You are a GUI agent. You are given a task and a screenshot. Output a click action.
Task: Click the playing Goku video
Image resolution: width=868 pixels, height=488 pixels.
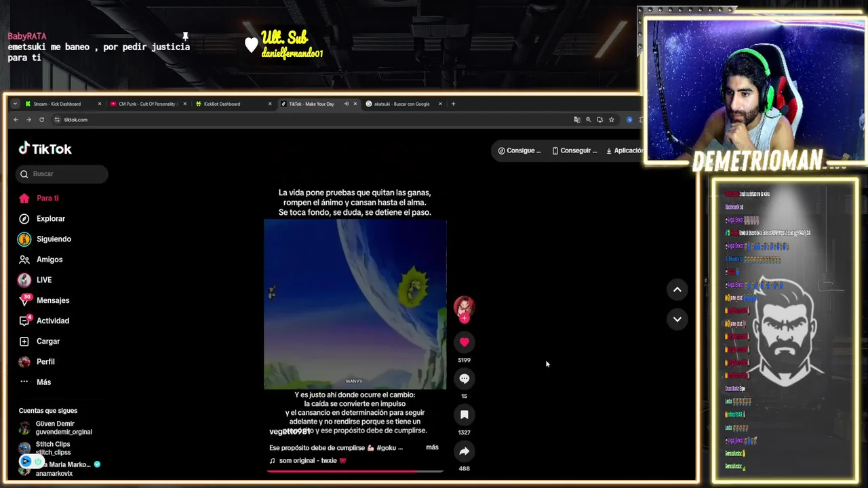pyautogui.click(x=355, y=304)
